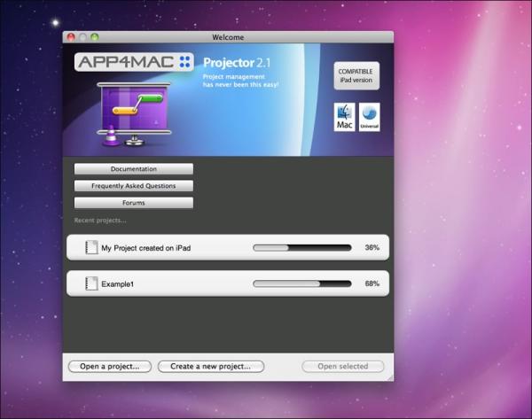Image resolution: width=532 pixels, height=419 pixels.
Task: Click the Compatible iPad version badge
Action: tap(356, 76)
